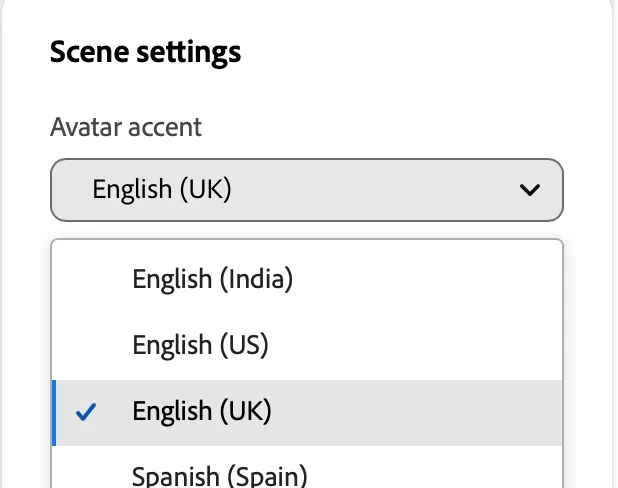
Task: Click the India accent entry text
Action: (212, 279)
